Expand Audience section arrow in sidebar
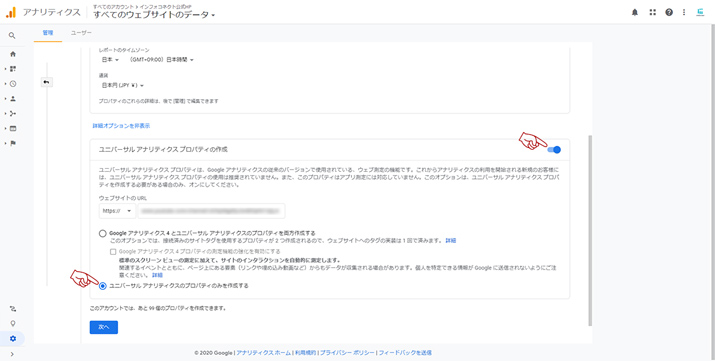The width and height of the screenshot is (715, 361). 5,98
